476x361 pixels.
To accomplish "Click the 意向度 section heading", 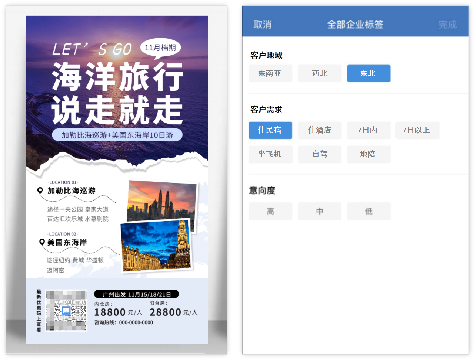I will [x=262, y=190].
